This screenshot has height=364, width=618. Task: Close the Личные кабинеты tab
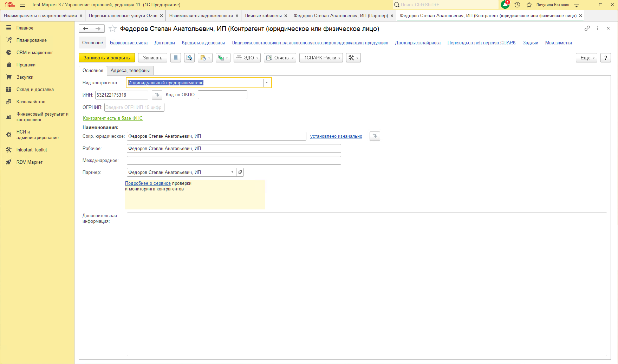pyautogui.click(x=286, y=15)
